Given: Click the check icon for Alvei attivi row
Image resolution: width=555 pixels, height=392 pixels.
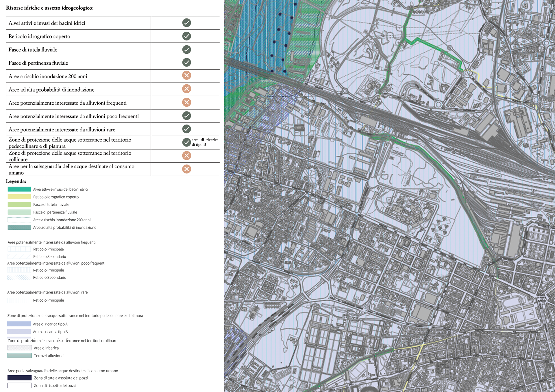Looking at the screenshot, I should pyautogui.click(x=186, y=23).
